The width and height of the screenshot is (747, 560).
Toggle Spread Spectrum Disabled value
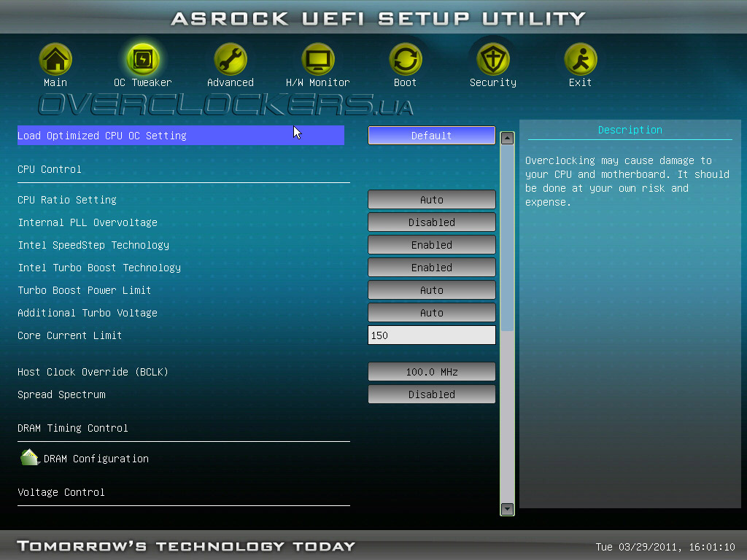coord(432,394)
